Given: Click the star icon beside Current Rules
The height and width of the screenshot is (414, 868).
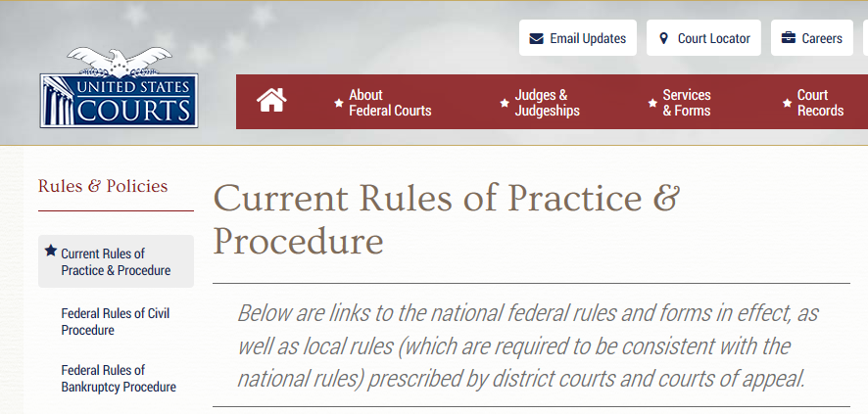Looking at the screenshot, I should coord(51,251).
